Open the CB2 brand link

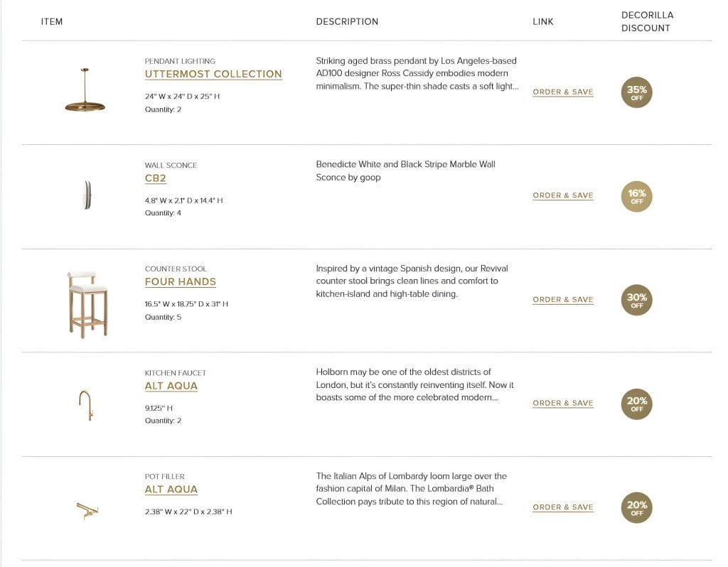point(155,178)
